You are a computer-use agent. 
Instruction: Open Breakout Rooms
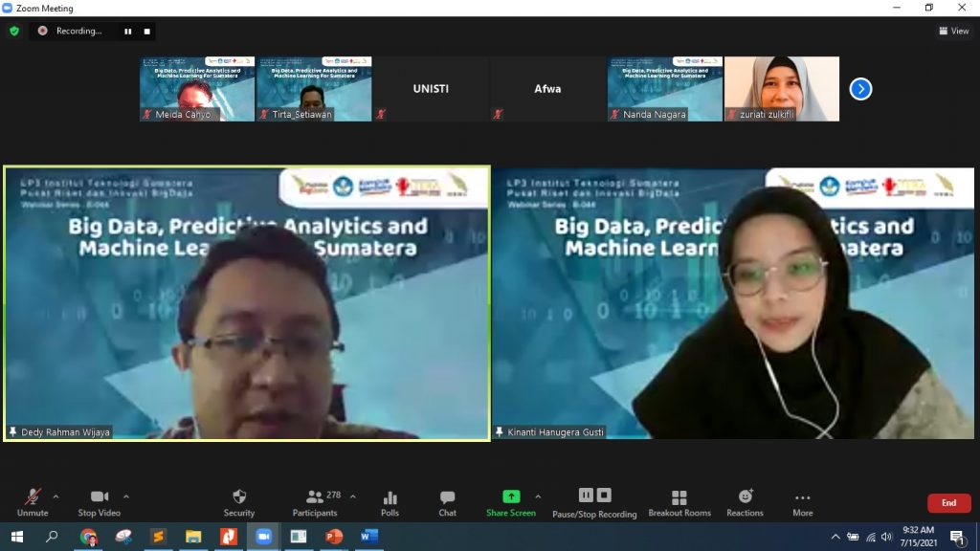click(679, 503)
